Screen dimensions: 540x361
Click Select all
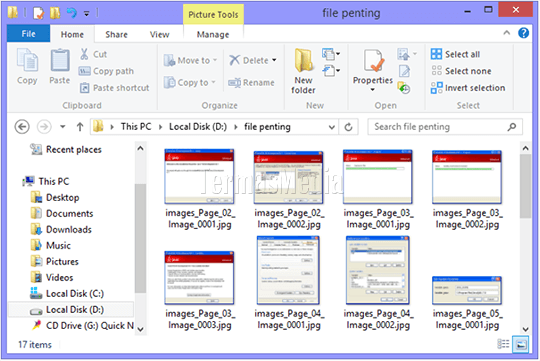click(455, 54)
